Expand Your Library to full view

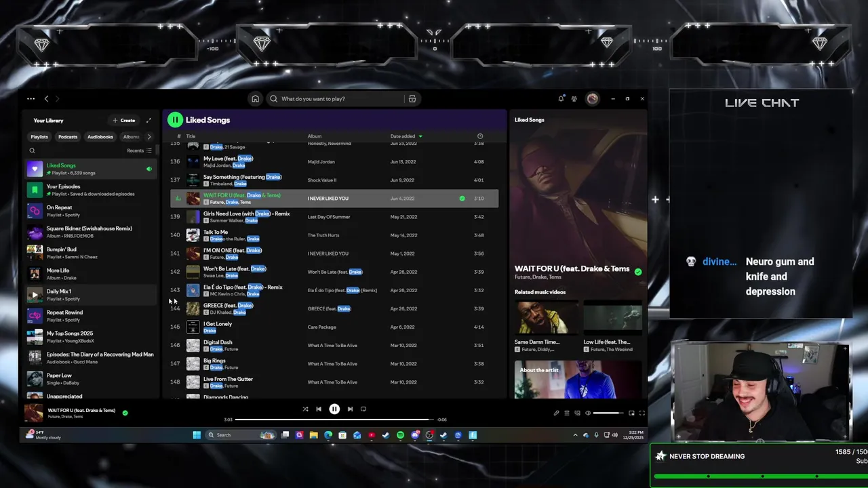click(149, 121)
